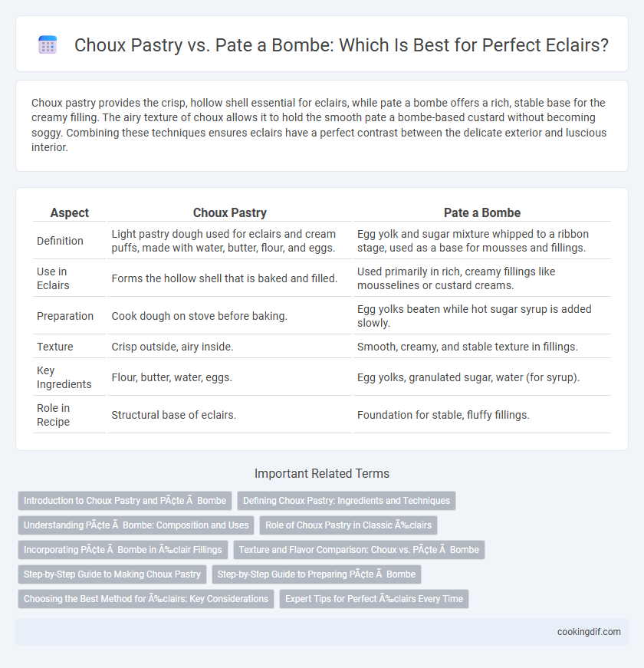Open 'Choosing the Best Method for Éclairs' tag

pos(146,598)
